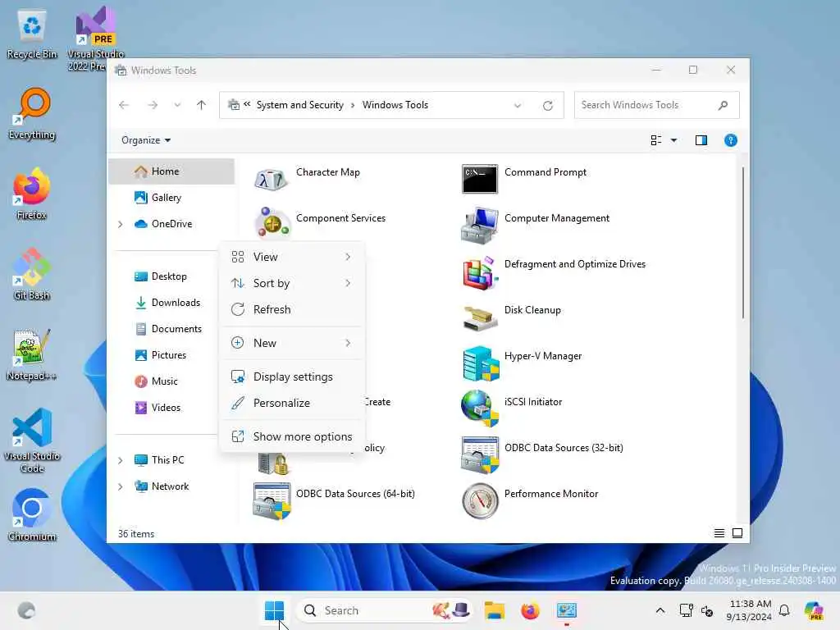The width and height of the screenshot is (840, 630).
Task: Open the Home navigation item
Action: click(171, 171)
